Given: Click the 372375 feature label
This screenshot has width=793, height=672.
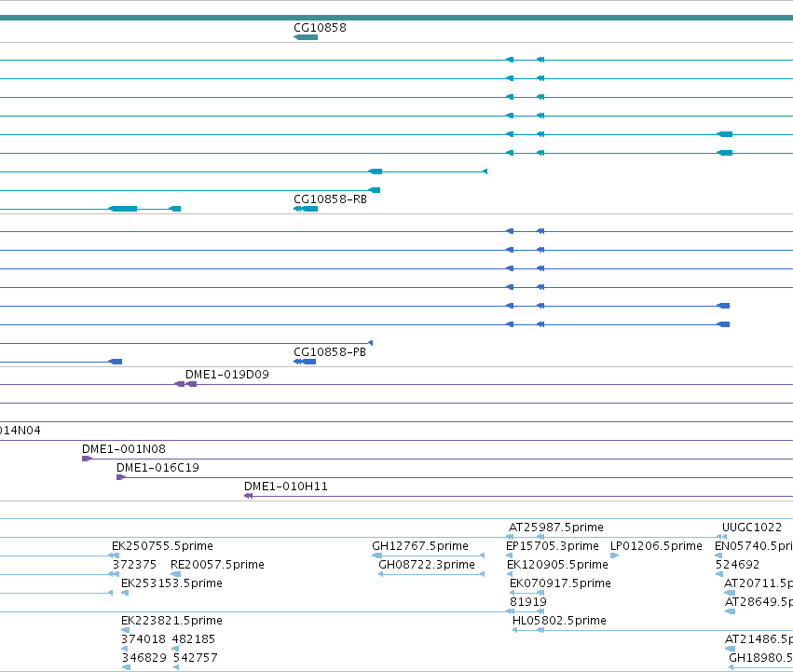Looking at the screenshot, I should coord(134,565).
